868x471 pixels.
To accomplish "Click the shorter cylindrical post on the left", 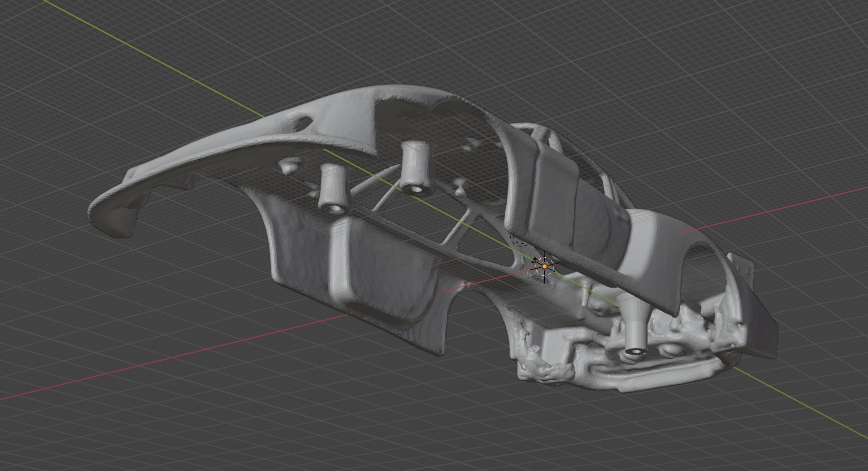I will tap(332, 188).
